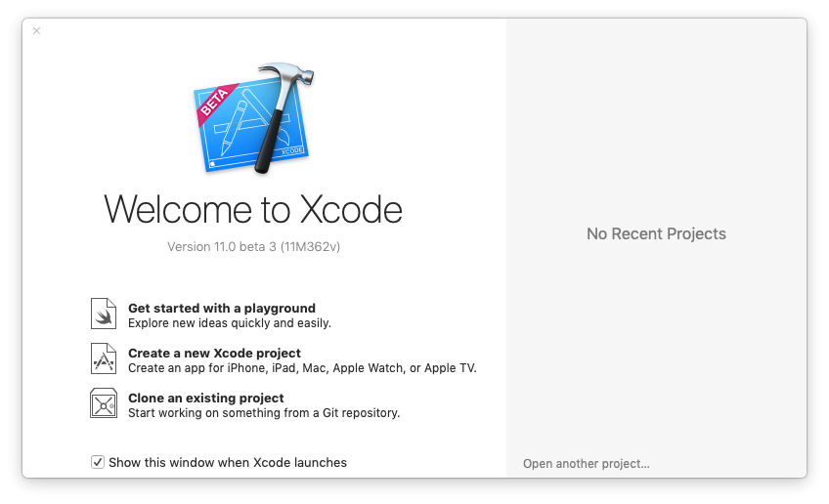Click the Xcode hammer app logo

coord(254,118)
